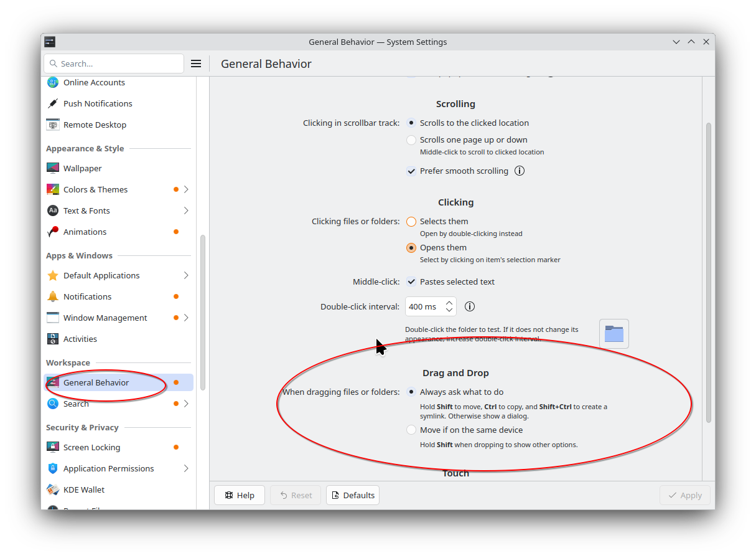756x558 pixels.
Task: Open the Remote Desktop settings page
Action: tap(95, 125)
